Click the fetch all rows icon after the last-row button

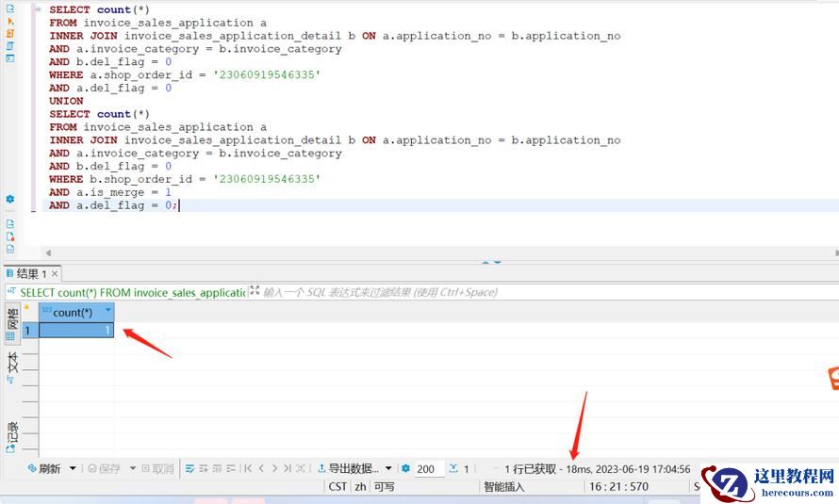tap(301, 469)
